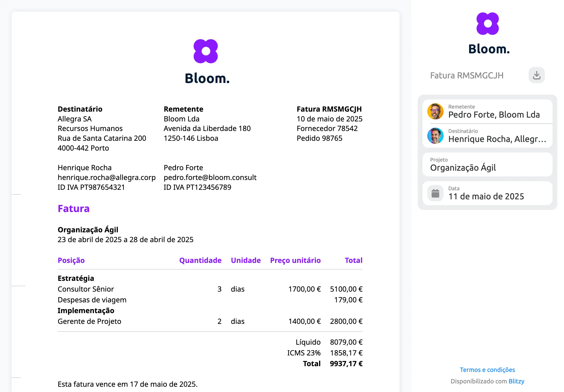The width and height of the screenshot is (564, 392).
Task: Select the Preço unitário column header
Action: pos(295,260)
